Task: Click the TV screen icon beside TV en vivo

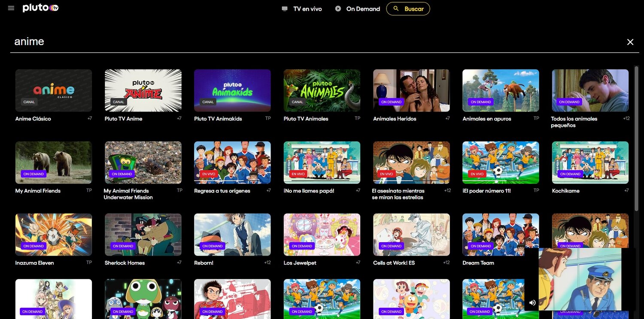Action: click(x=284, y=8)
